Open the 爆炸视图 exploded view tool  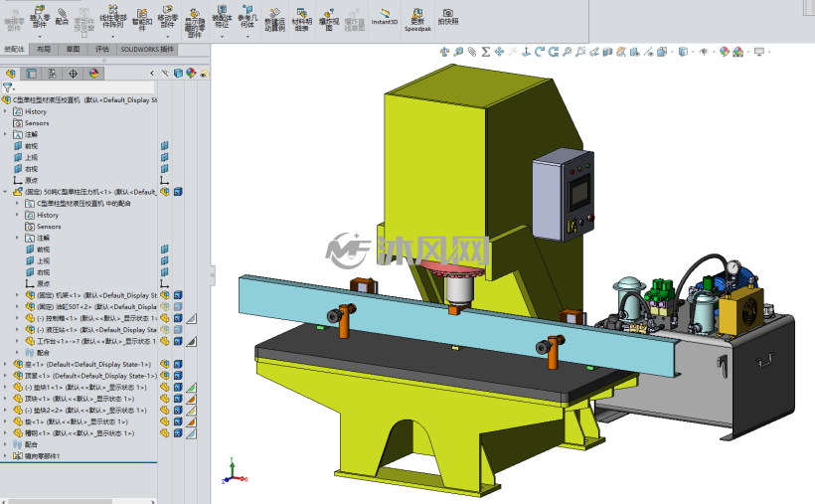pos(329,20)
